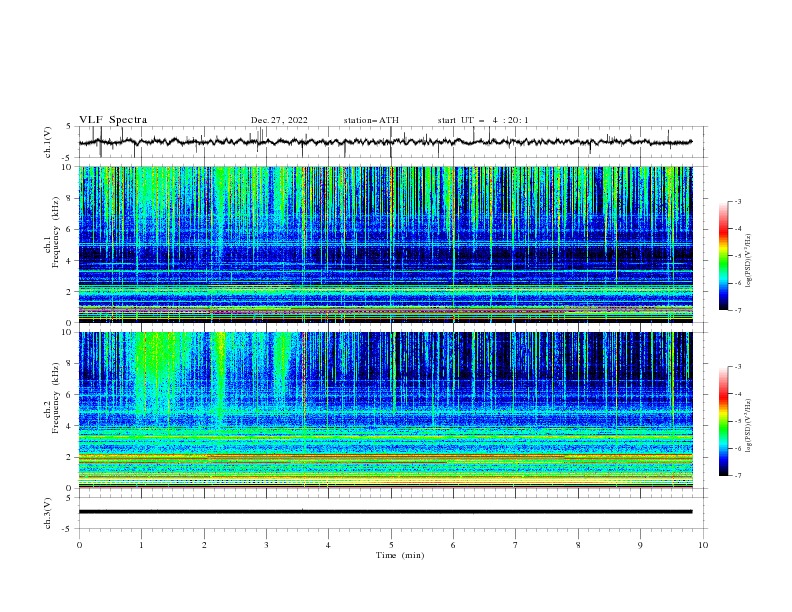The height and width of the screenshot is (612, 792).
Task: Click the ch.2 spectrogram color scale bar
Action: point(723,421)
